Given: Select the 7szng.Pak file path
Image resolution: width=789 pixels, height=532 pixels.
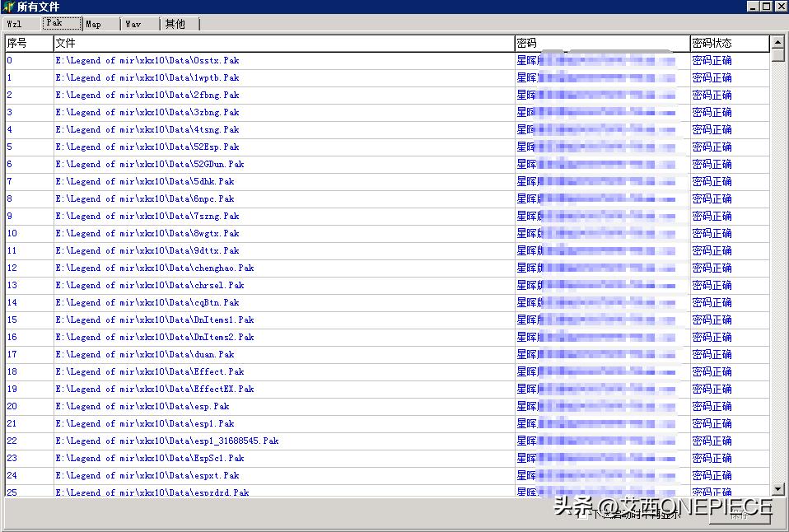Looking at the screenshot, I should click(x=147, y=216).
